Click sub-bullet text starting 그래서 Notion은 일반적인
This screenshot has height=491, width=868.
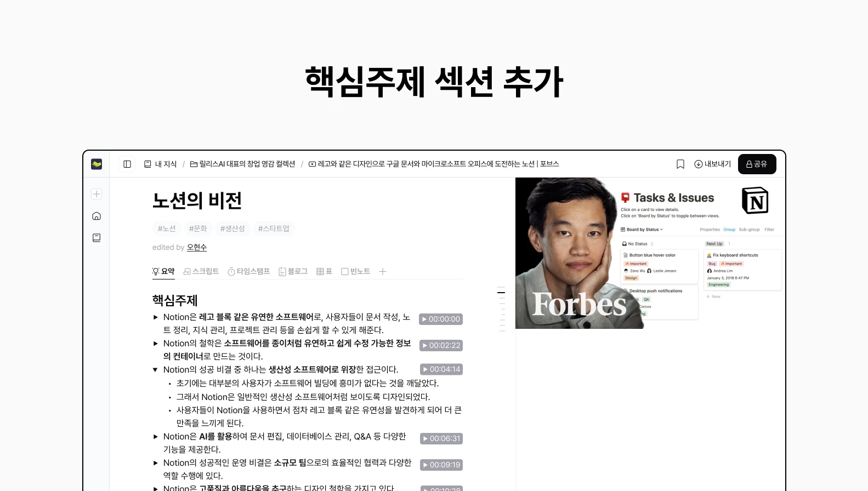(x=303, y=397)
